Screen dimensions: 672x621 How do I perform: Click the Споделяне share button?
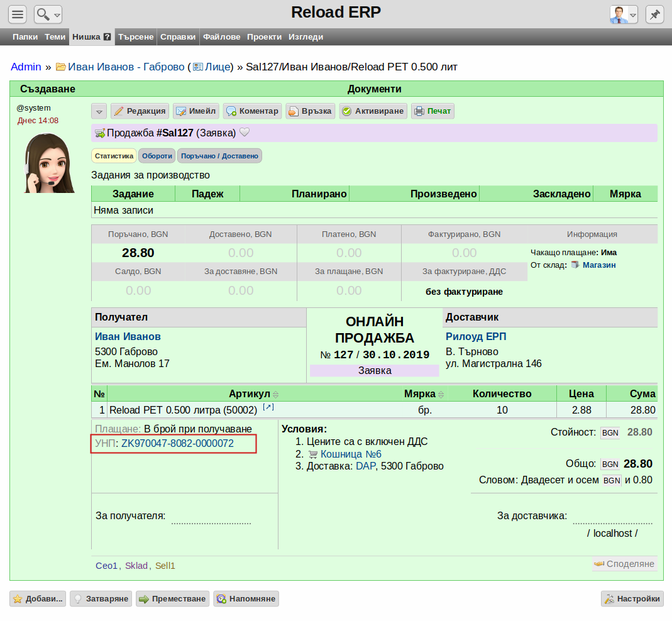624,564
